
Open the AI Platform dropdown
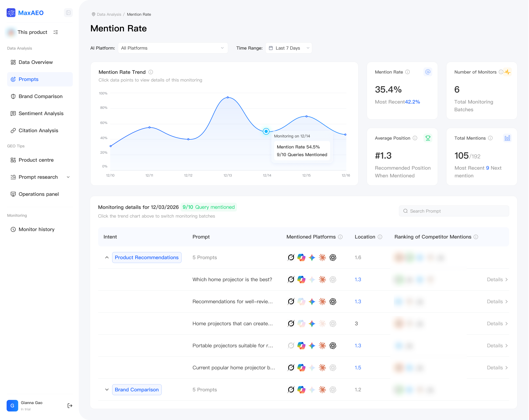point(173,48)
